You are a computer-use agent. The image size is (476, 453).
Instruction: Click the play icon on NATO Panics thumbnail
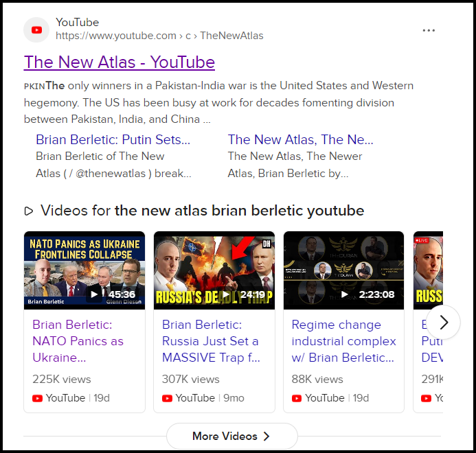(x=94, y=294)
